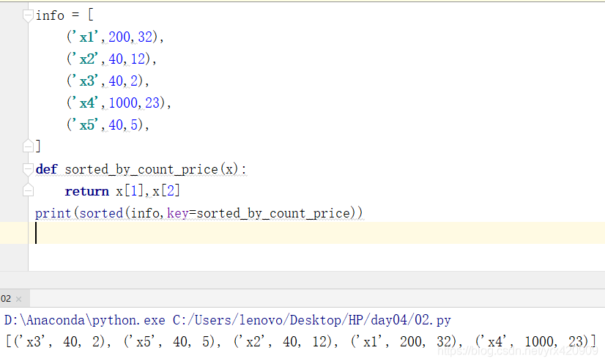Click the highlighted empty caret line

pyautogui.click(x=302, y=233)
